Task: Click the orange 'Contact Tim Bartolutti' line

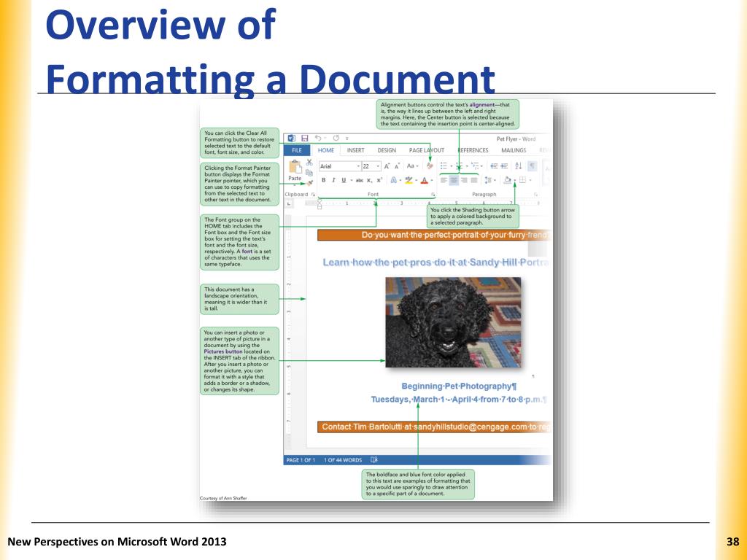Action: (x=435, y=427)
